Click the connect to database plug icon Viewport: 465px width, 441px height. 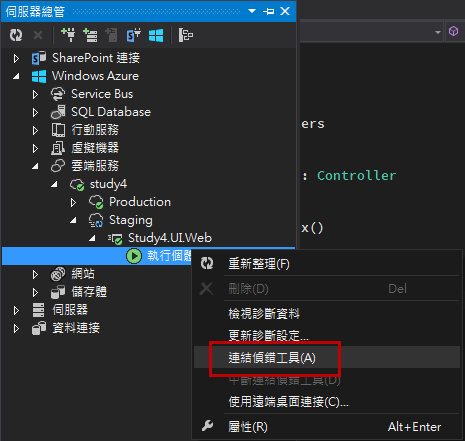[x=69, y=35]
